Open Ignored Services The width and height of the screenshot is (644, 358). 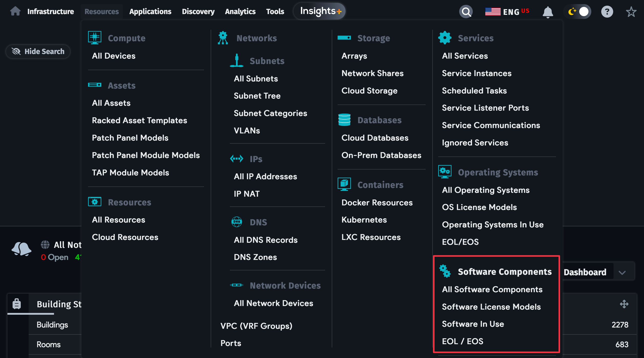tap(475, 142)
